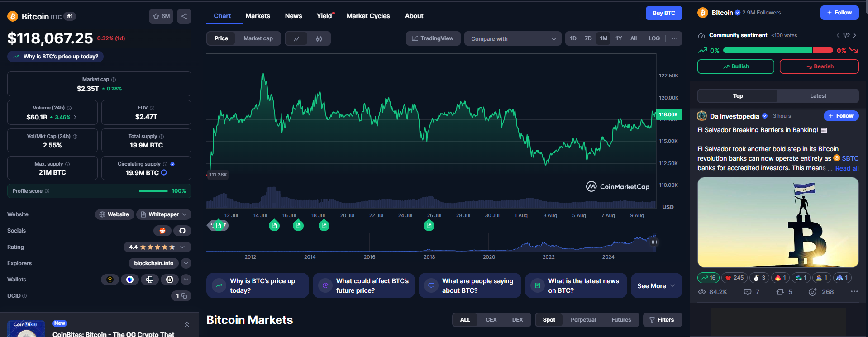Open the blue shield Trust Wallet icon
The image size is (868, 337).
(x=130, y=280)
